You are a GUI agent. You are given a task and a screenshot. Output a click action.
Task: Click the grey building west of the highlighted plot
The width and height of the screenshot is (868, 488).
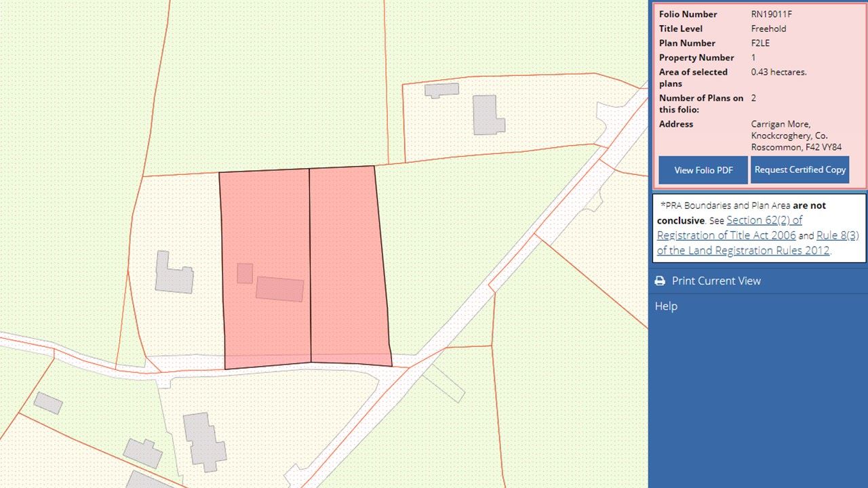click(173, 273)
